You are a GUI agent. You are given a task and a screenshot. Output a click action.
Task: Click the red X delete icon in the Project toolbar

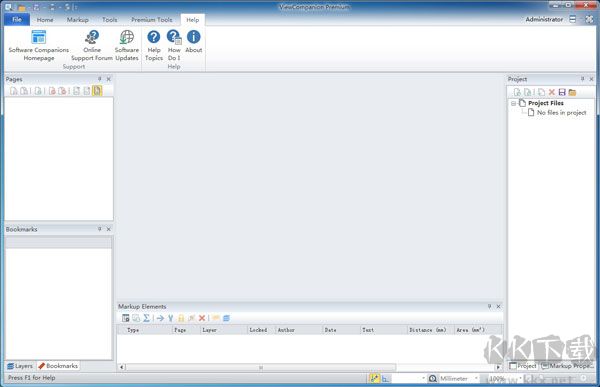click(x=551, y=92)
